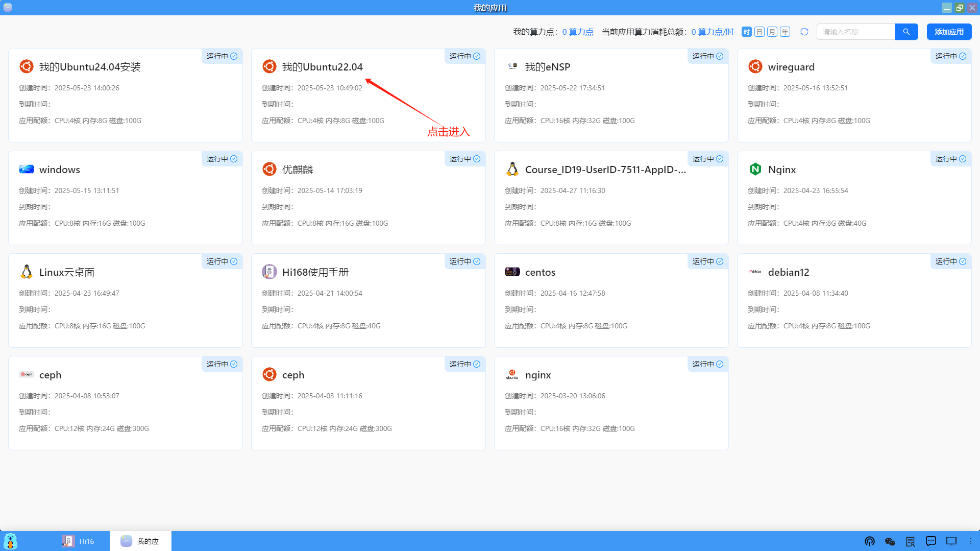Open the 我的Ubuntu22.04 application title
Image resolution: width=980 pixels, height=551 pixels.
pyautogui.click(x=323, y=67)
